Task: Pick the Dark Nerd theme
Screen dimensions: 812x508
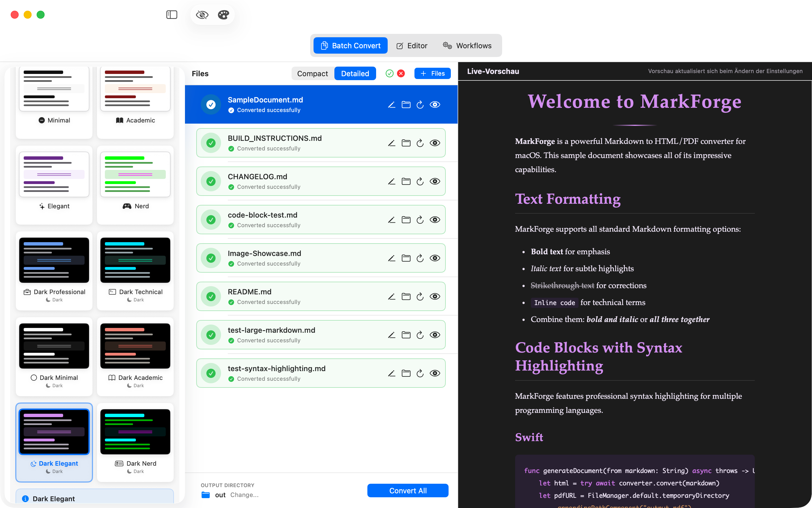Action: tap(135, 442)
